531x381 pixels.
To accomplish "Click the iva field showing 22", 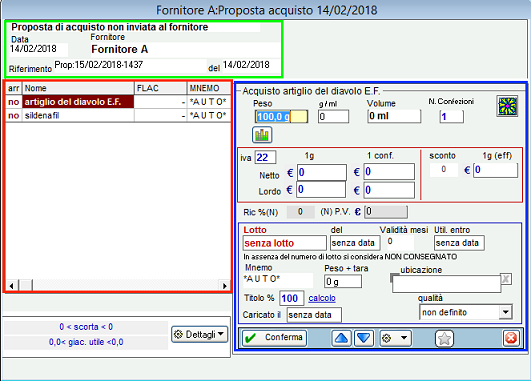I will (265, 157).
